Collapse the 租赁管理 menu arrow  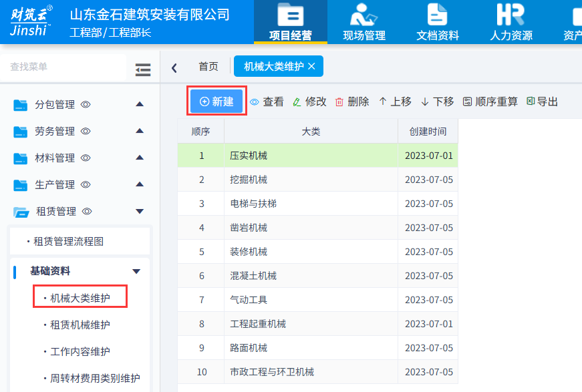tap(140, 212)
